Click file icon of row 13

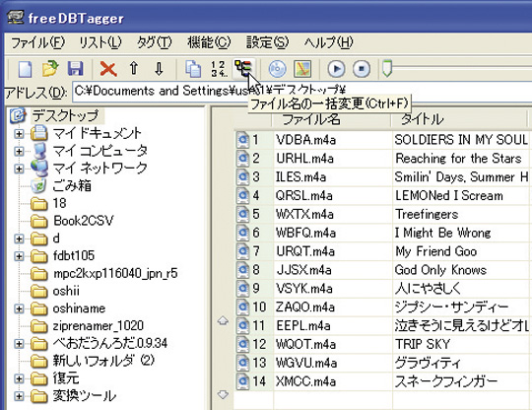(x=242, y=363)
